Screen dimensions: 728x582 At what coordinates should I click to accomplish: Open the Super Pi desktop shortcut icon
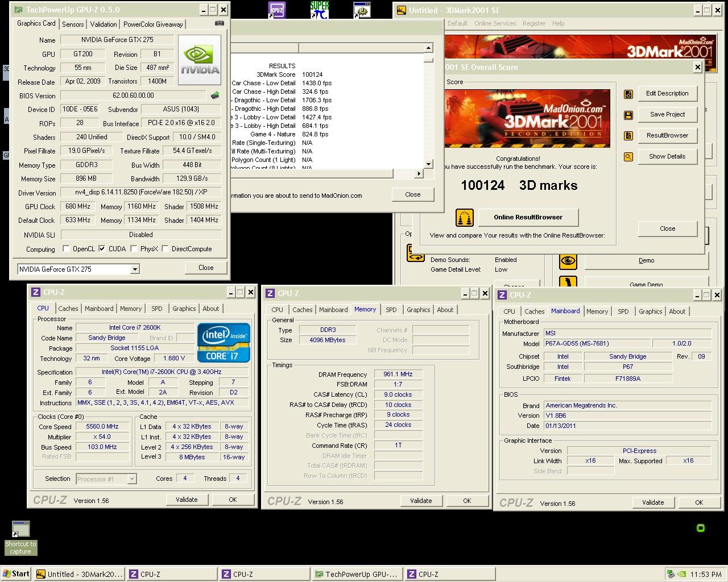coord(320,10)
